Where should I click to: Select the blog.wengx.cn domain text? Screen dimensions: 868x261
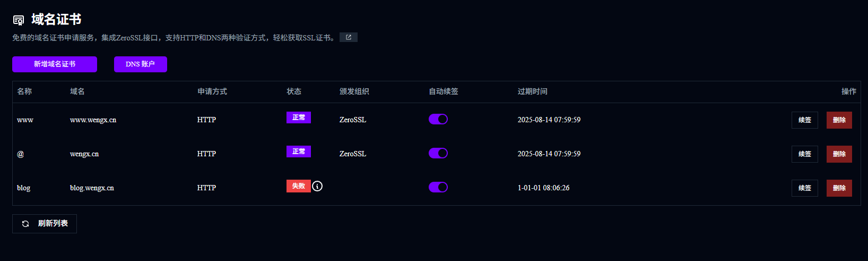[x=92, y=188]
